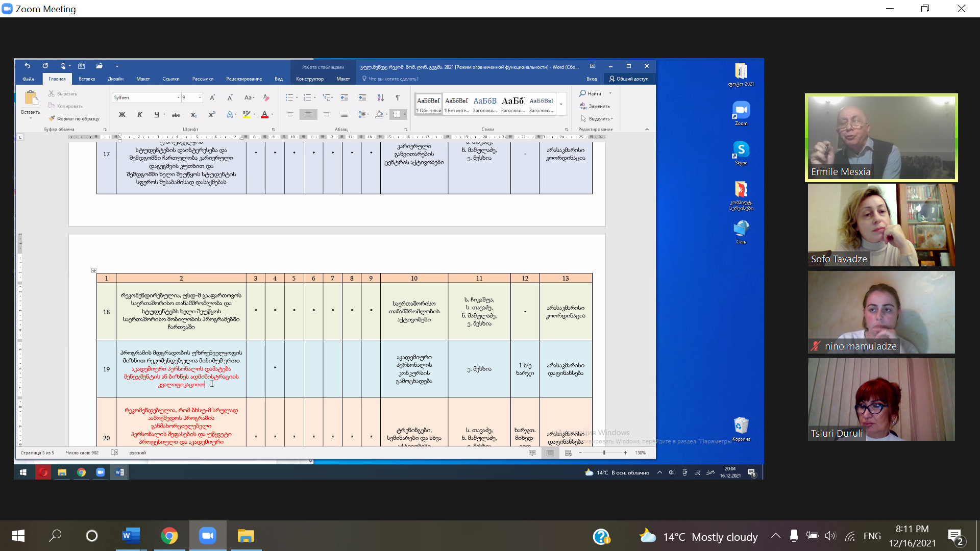Click the line spacing icon

pos(362,115)
